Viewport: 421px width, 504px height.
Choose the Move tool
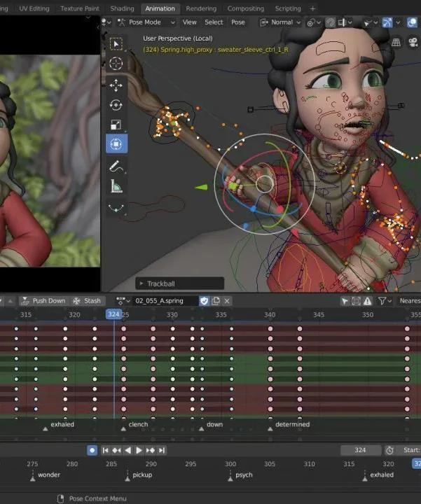(116, 85)
